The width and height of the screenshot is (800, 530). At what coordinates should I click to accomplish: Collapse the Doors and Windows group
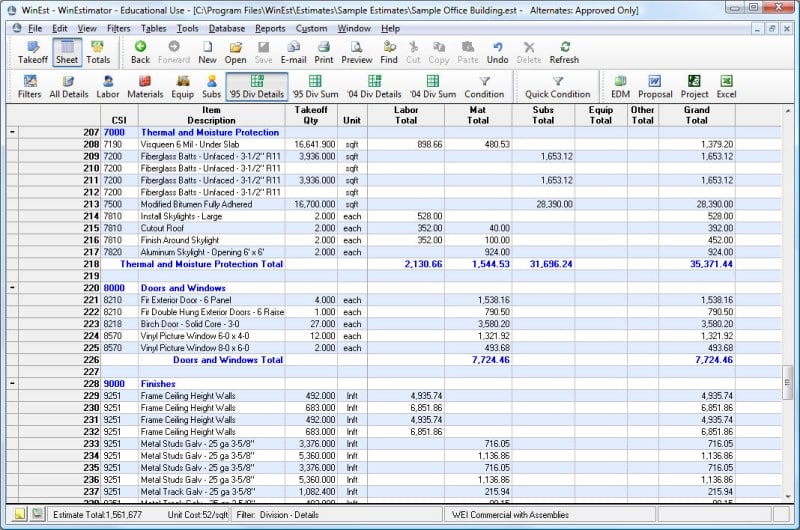point(12,288)
